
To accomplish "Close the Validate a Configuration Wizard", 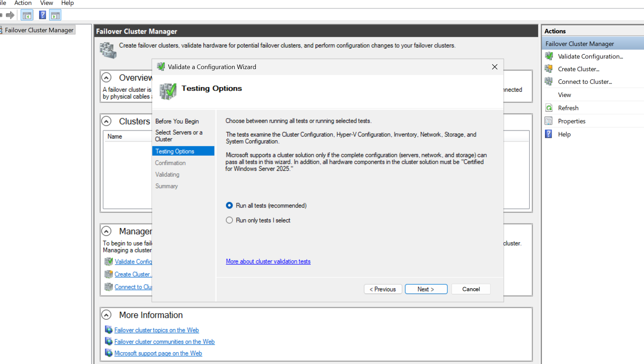I will click(495, 67).
